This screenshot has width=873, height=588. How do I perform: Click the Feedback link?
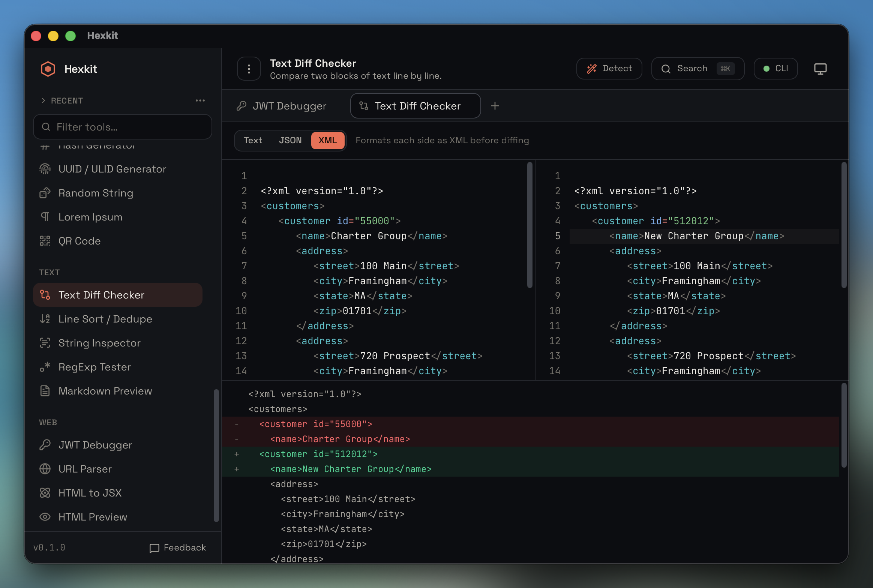(x=178, y=548)
